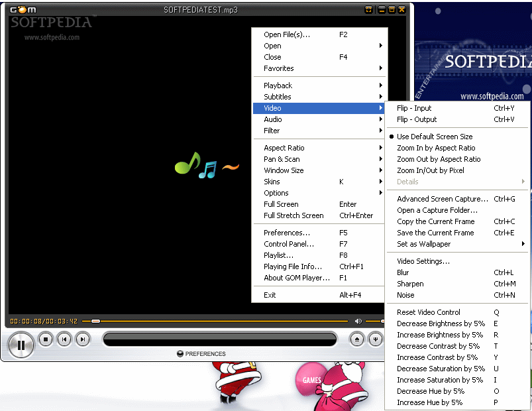Click Open a Capture Folder
This screenshot has width=532, height=411.
point(457,210)
